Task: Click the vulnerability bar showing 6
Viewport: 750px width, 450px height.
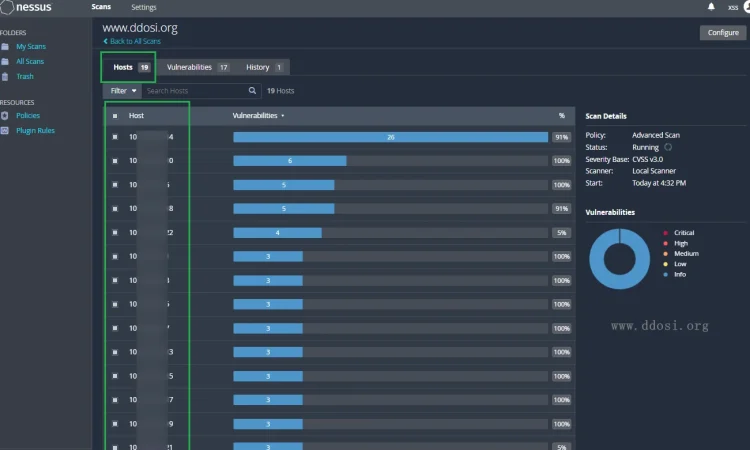Action: click(289, 161)
